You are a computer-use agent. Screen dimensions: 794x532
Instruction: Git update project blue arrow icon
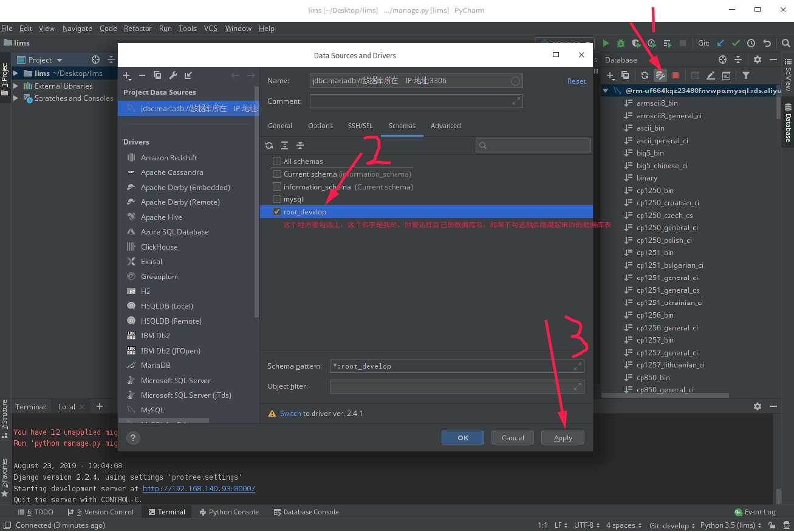[720, 43]
